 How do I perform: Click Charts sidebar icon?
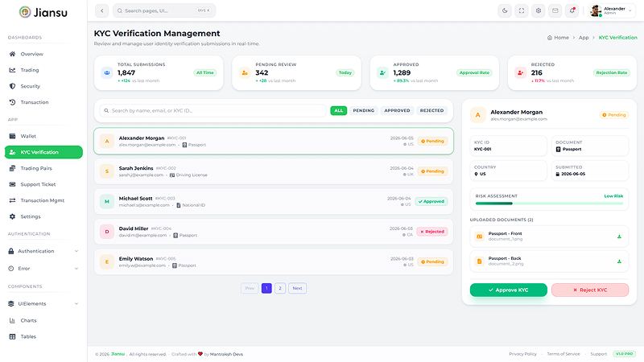tap(12, 320)
